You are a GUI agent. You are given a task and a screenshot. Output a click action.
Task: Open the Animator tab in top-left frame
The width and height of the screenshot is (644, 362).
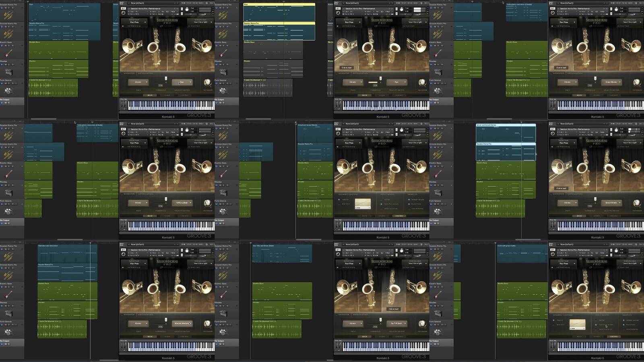pyautogui.click(x=130, y=73)
